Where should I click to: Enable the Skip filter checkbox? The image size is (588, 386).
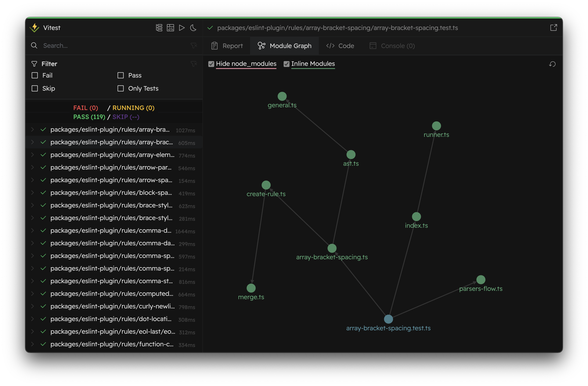[35, 88]
